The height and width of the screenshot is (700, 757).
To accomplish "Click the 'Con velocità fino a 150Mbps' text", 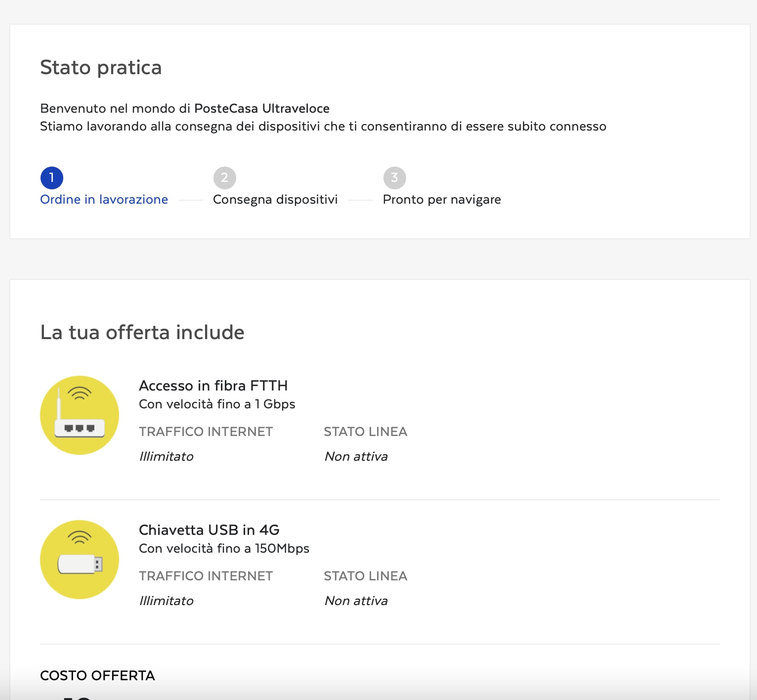I will [224, 549].
